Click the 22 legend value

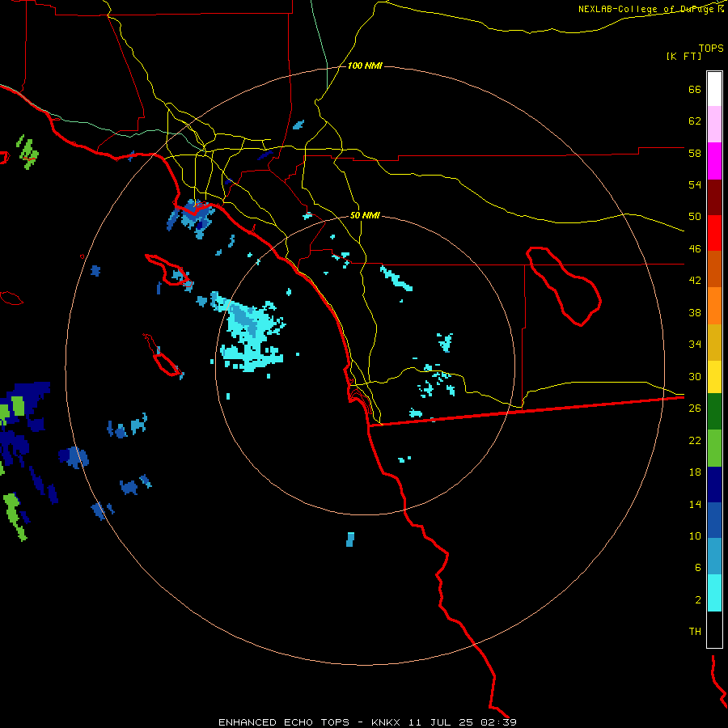[695, 440]
